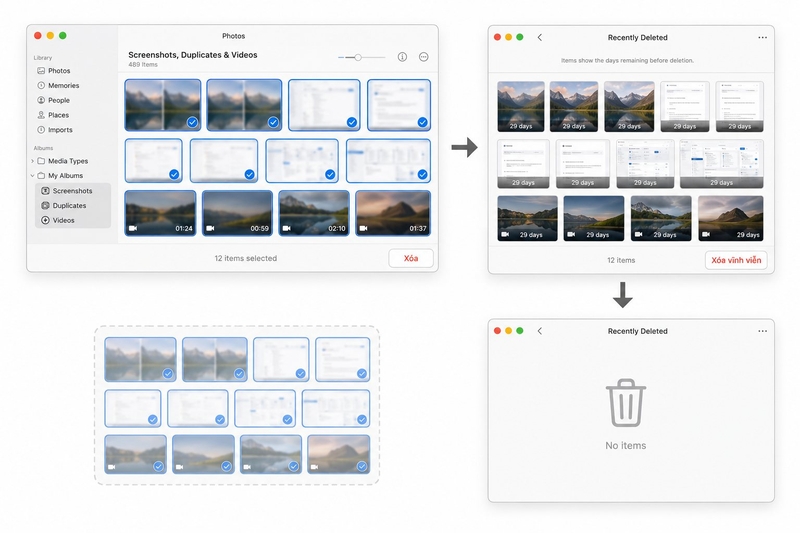Click camera icon on the 01:24 video
This screenshot has width=800, height=533.
coord(133,229)
